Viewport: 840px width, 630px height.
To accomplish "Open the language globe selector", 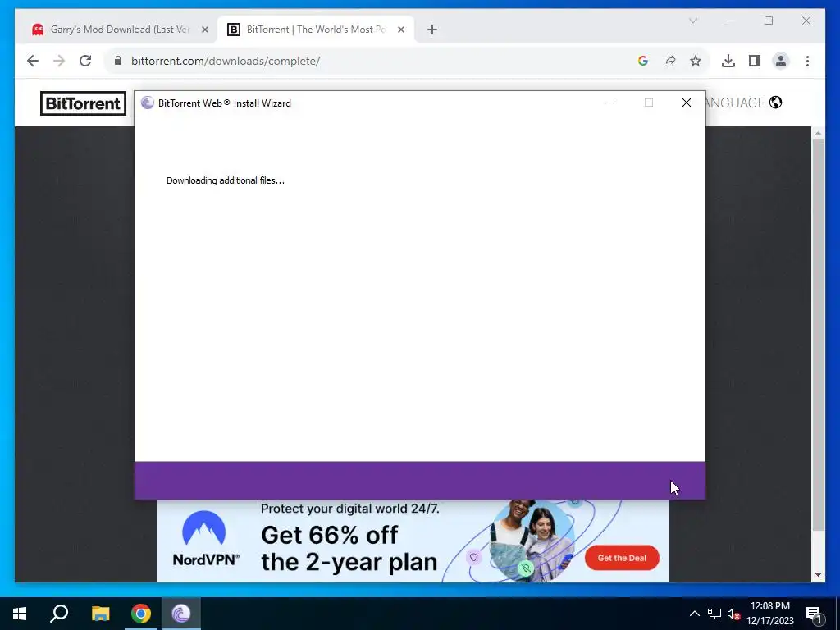I will (776, 103).
